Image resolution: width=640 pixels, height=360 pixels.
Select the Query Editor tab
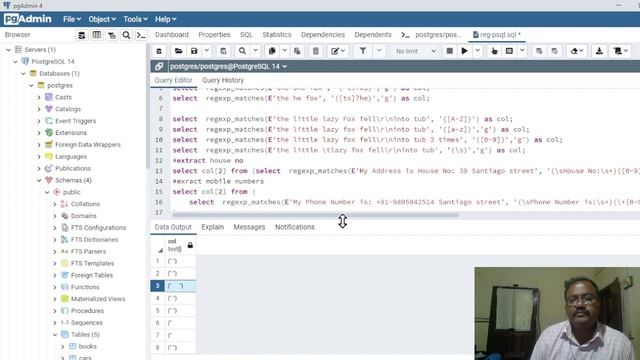(x=173, y=80)
